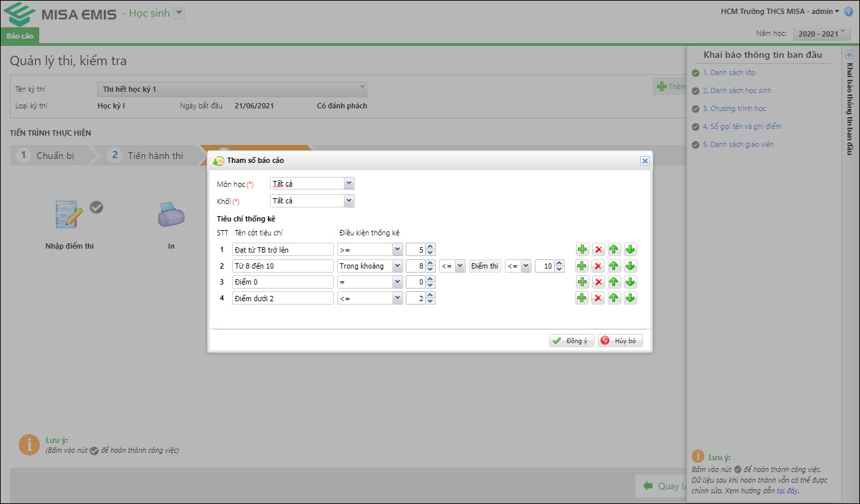This screenshot has height=504, width=860.
Task: Open the Tên kỳ thi dropdown
Action: coord(232,89)
